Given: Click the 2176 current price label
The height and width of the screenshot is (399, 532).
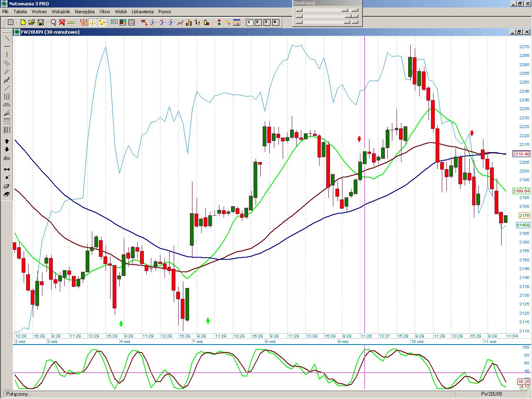Looking at the screenshot, I should [x=525, y=216].
